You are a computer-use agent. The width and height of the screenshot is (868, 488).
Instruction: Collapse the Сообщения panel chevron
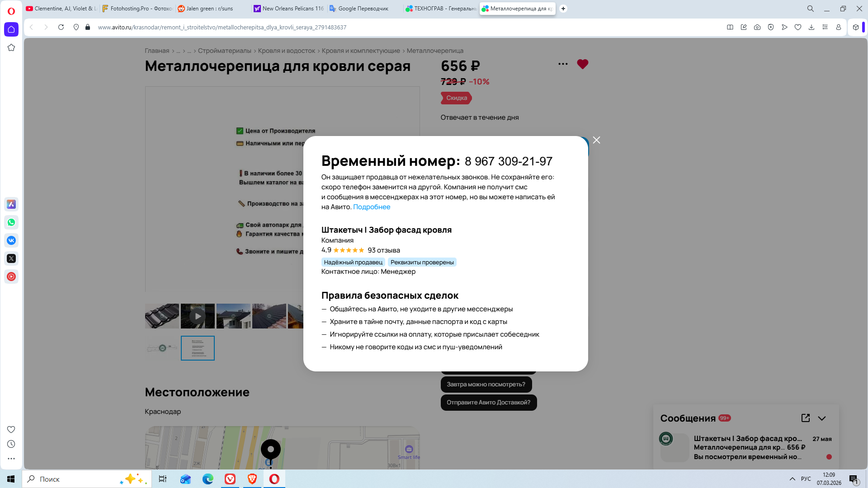822,418
